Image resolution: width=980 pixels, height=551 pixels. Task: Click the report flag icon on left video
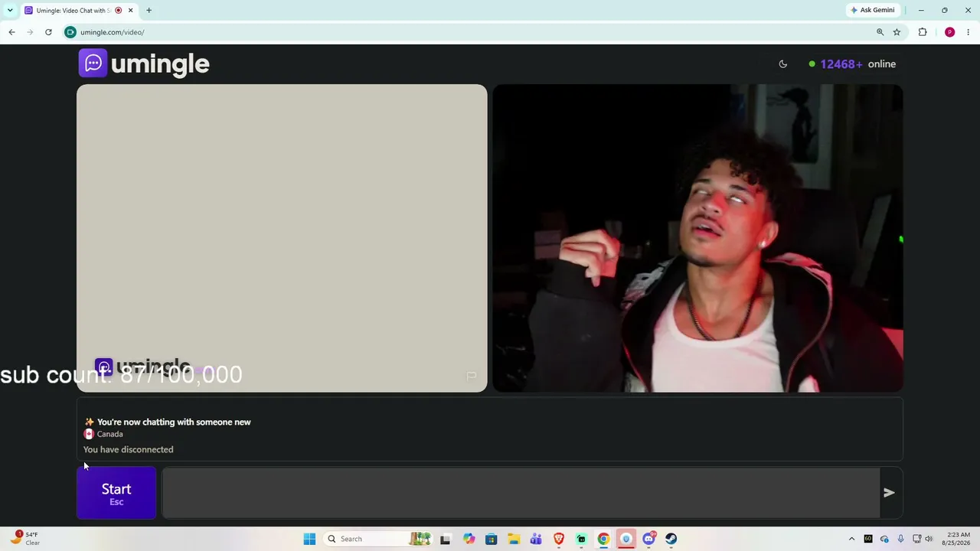coord(471,376)
